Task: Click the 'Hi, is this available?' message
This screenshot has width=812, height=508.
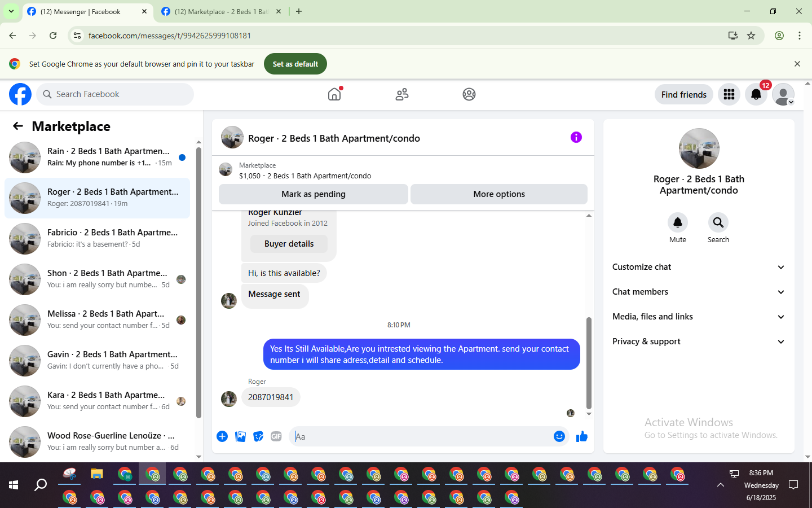Action: [x=284, y=273]
